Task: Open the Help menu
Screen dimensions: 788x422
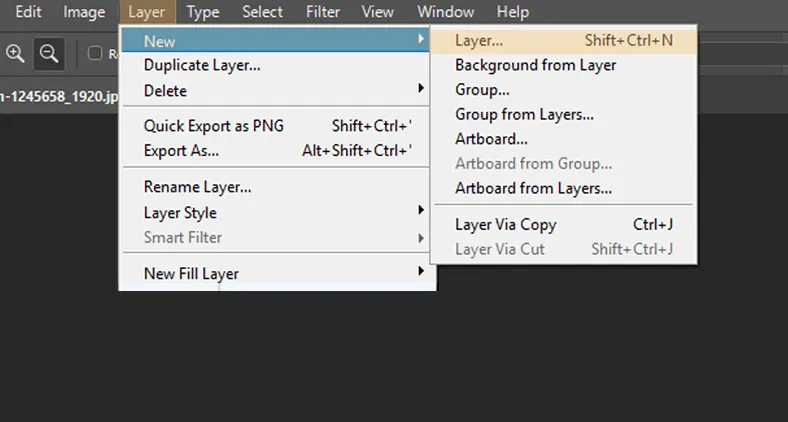Action: (513, 12)
